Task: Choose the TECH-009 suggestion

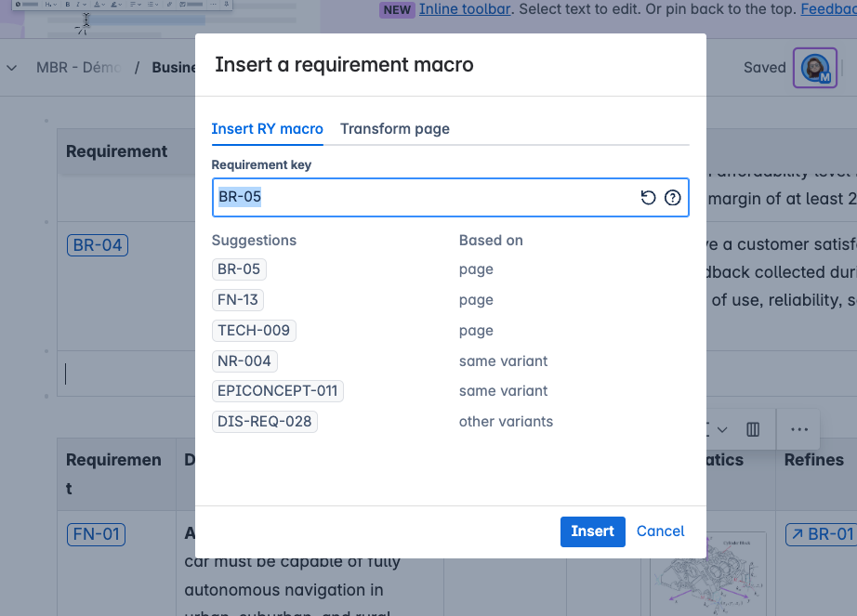Action: [x=254, y=331]
